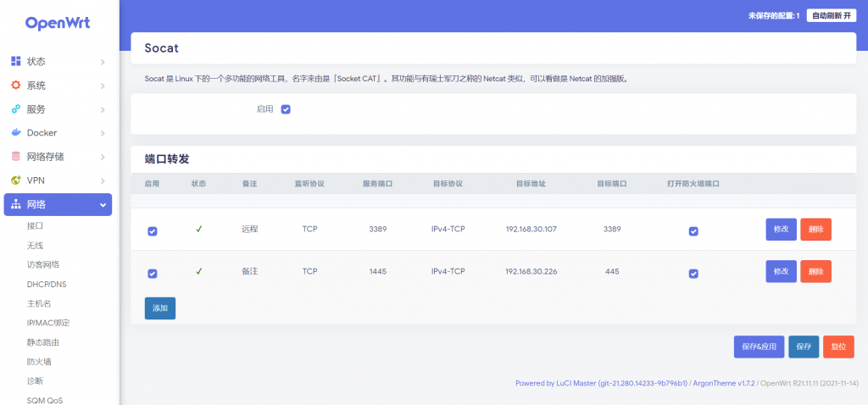Expand the Docker menu chevron
The image size is (868, 405).
click(x=103, y=133)
